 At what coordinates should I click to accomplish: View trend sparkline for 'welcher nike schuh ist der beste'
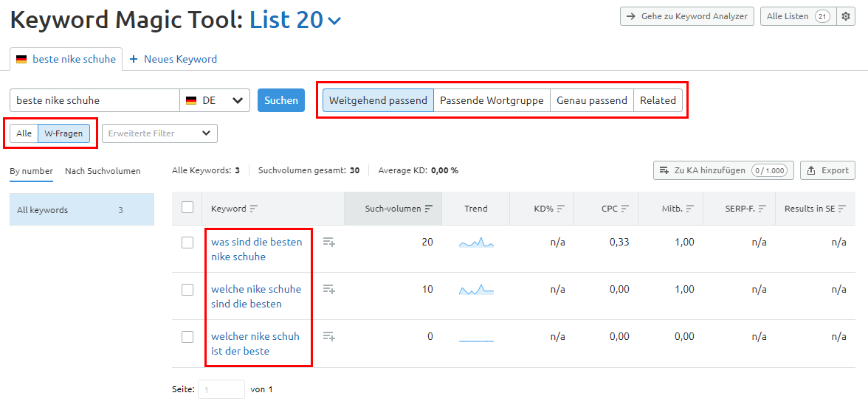point(476,341)
